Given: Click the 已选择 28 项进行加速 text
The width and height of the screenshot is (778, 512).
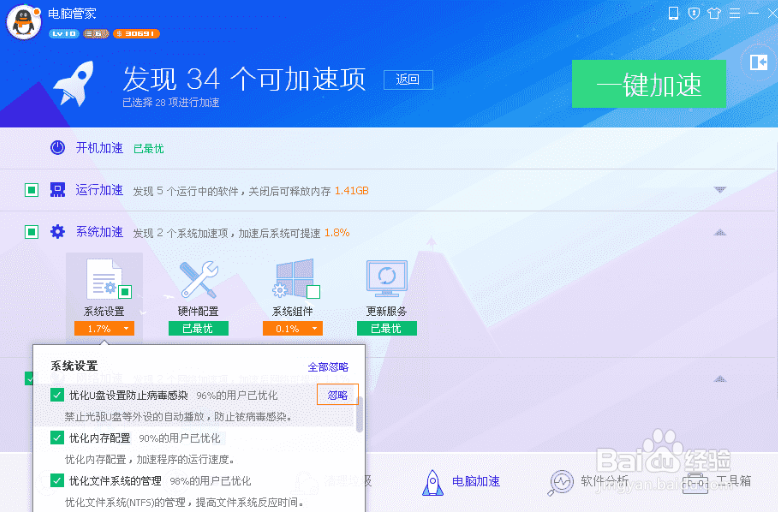Looking at the screenshot, I should [171, 102].
